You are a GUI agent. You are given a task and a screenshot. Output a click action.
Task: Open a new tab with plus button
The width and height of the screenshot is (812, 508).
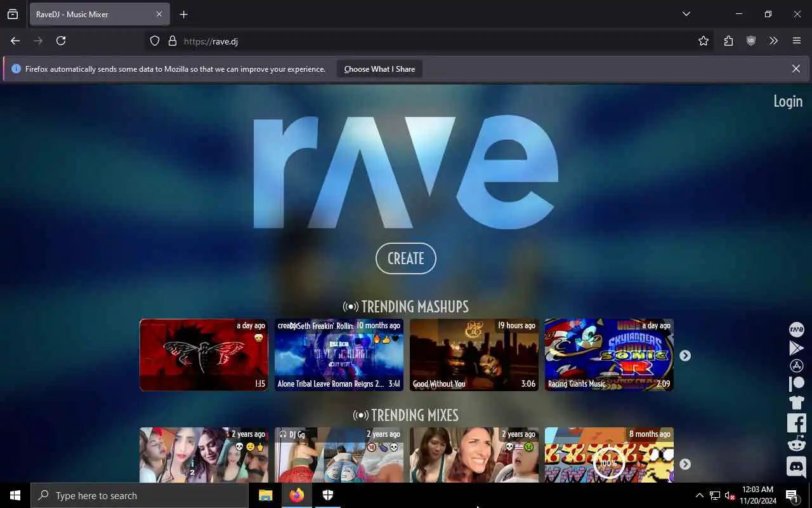click(x=183, y=14)
